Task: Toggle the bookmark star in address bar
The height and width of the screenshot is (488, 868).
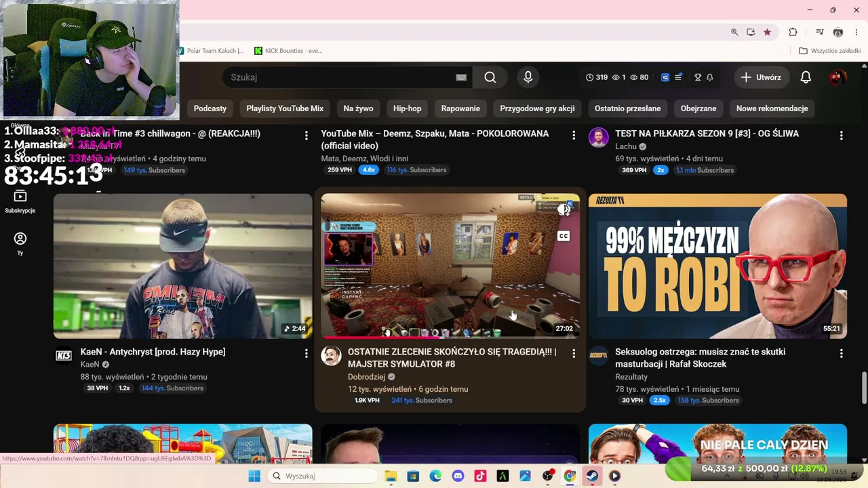Action: tap(767, 32)
